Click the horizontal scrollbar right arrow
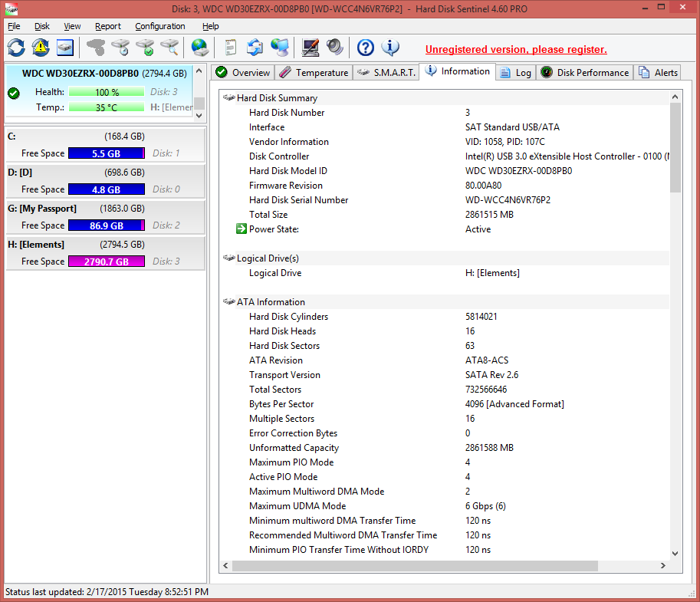This screenshot has height=602, width=700. tap(663, 565)
